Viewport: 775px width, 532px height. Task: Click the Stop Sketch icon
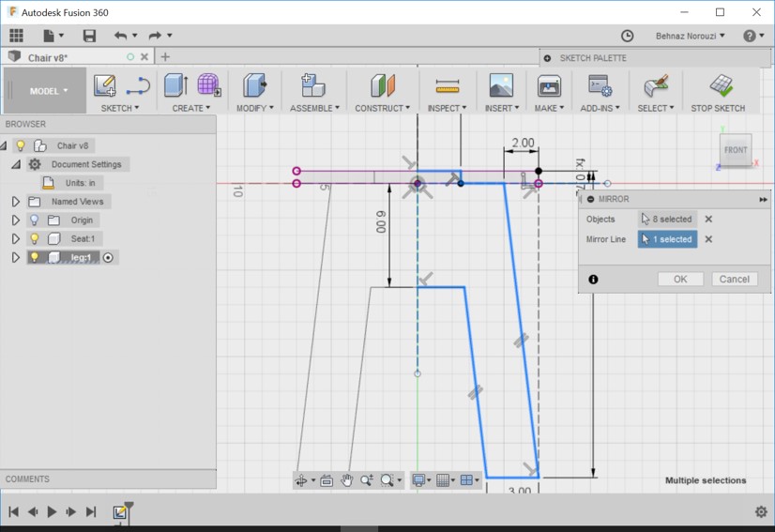point(722,85)
